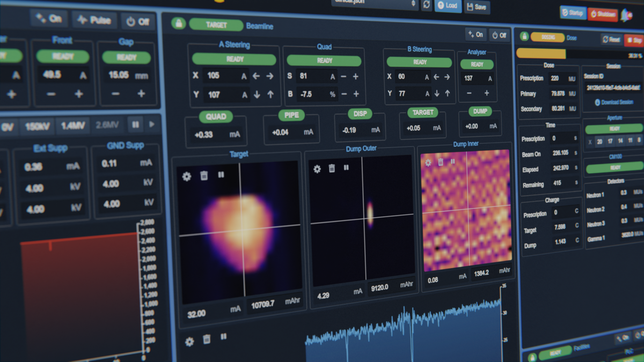The image size is (644, 362).
Task: Nudge B Steering Y up arrow
Action: click(x=447, y=93)
